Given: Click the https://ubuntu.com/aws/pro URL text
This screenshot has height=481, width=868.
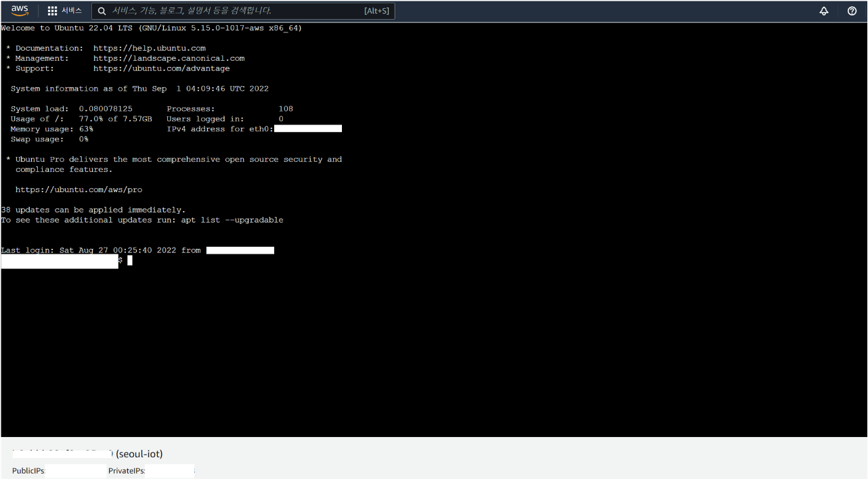Looking at the screenshot, I should coord(79,189).
